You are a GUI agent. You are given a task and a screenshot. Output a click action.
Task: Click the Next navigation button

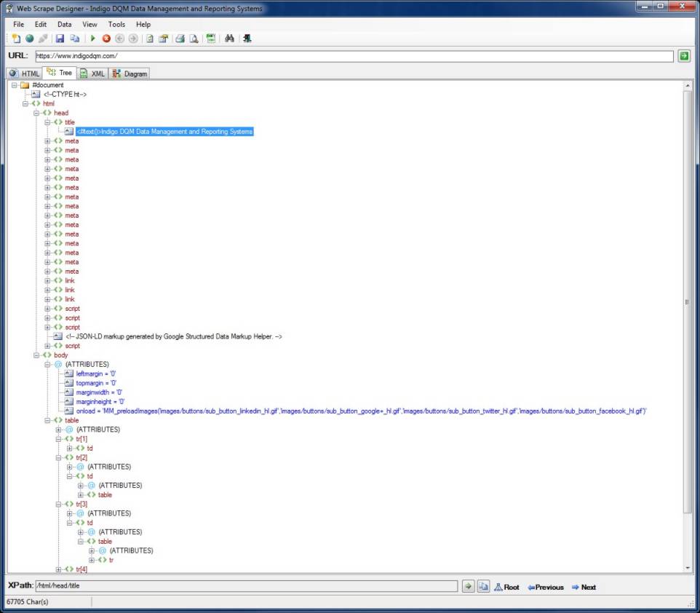[x=584, y=587]
